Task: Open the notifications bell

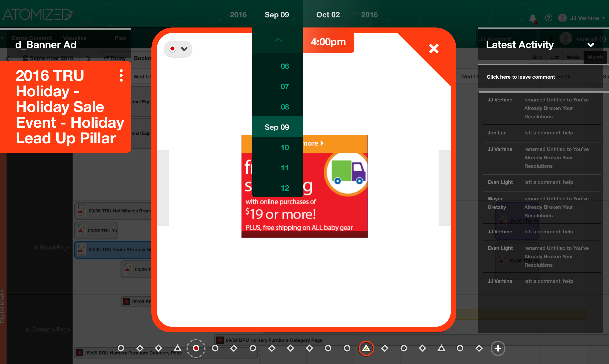Action: pyautogui.click(x=533, y=18)
